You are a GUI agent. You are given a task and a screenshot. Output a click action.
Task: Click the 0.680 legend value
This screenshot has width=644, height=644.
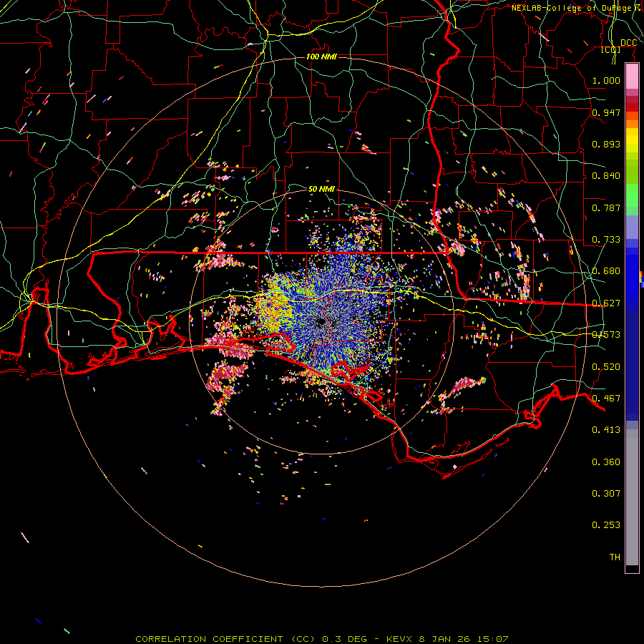pyautogui.click(x=606, y=271)
